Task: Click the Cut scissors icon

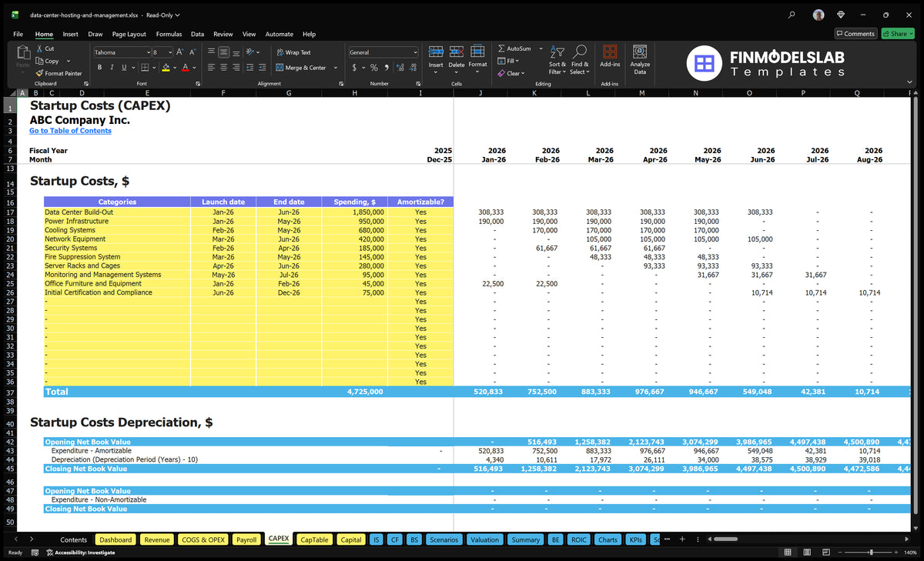Action: [39, 48]
